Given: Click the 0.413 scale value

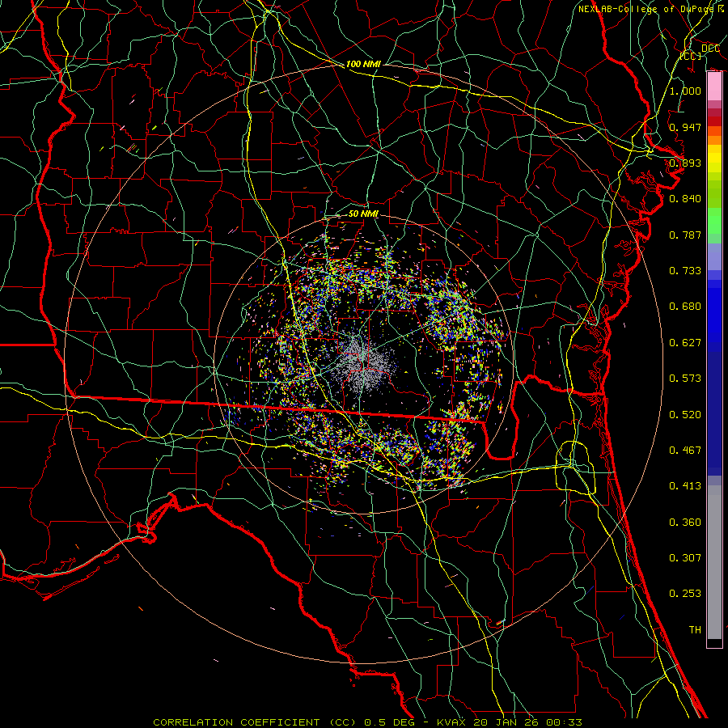Looking at the screenshot, I should tap(685, 485).
